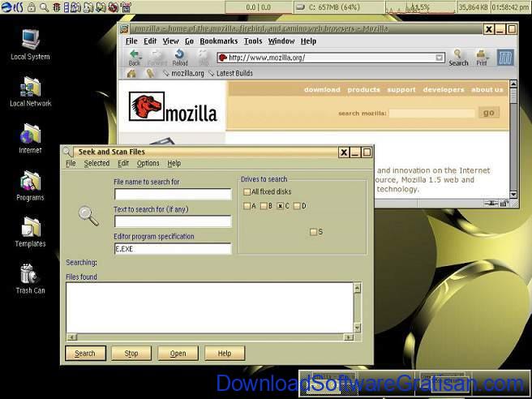
Task: Click the Bookmarks tag icon in personal toolbar
Action: point(150,73)
